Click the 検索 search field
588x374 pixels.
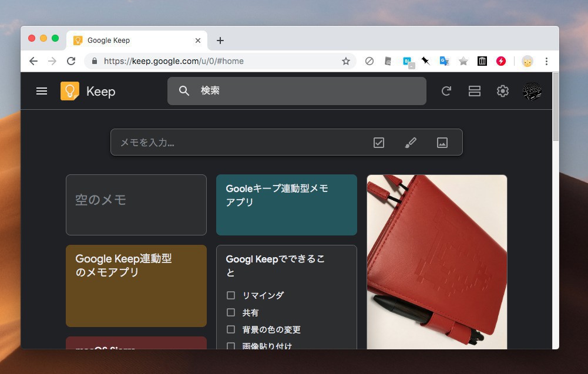(297, 91)
